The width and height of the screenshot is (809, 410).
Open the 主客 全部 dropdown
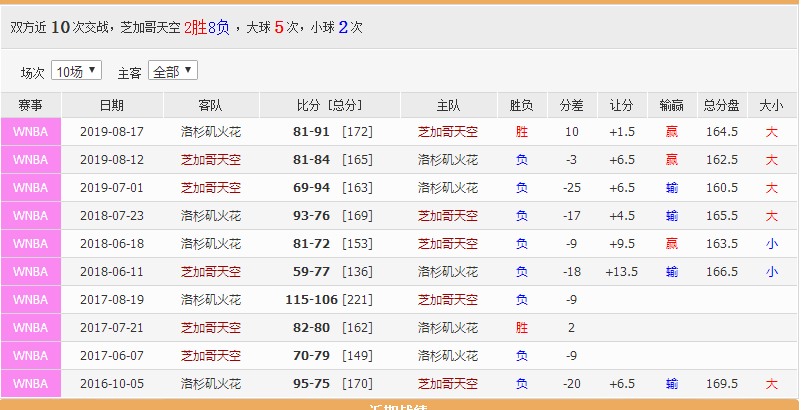(173, 71)
